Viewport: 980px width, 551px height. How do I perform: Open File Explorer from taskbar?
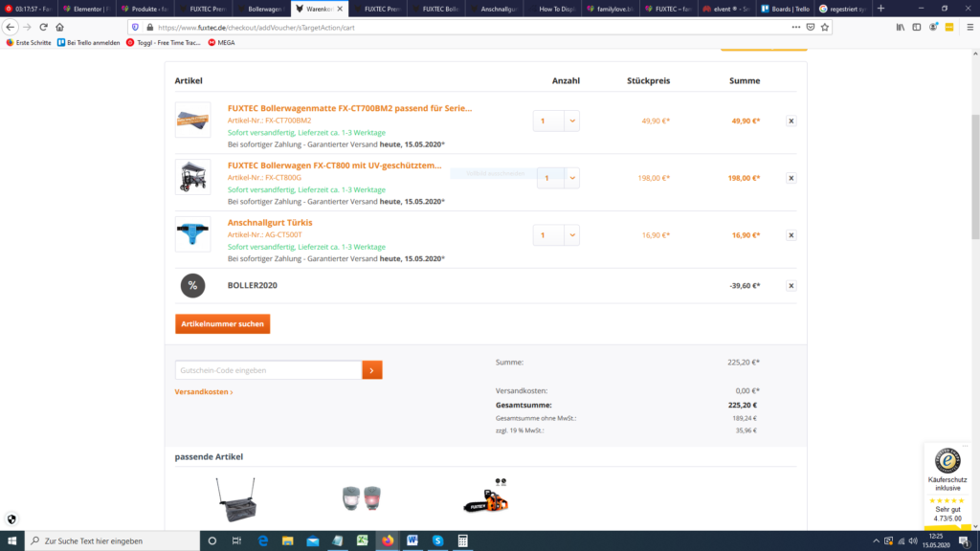287,540
